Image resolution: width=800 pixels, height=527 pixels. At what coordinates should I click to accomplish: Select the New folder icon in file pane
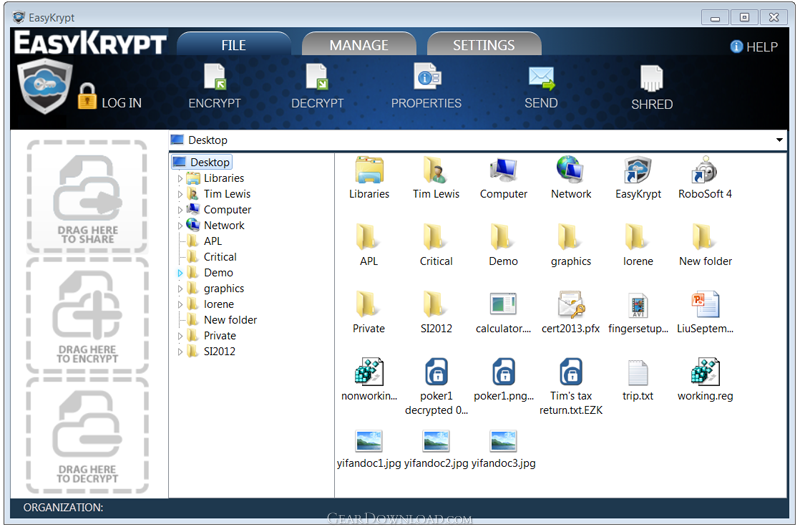coord(704,237)
